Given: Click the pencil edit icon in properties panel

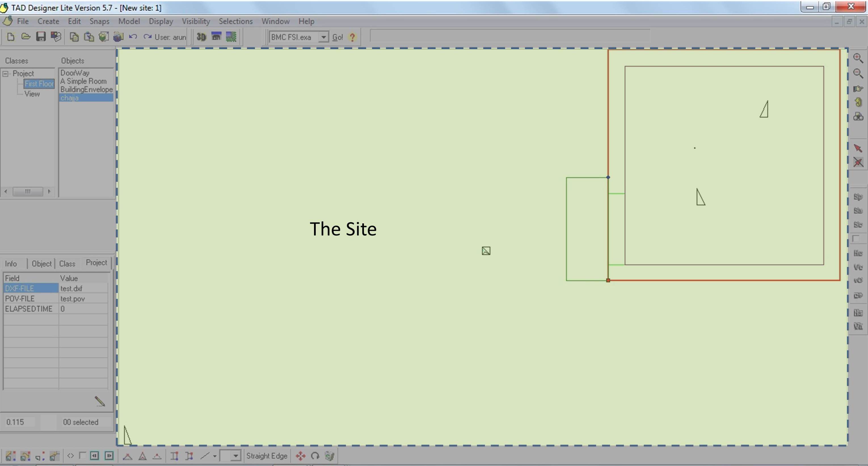Looking at the screenshot, I should tap(100, 401).
